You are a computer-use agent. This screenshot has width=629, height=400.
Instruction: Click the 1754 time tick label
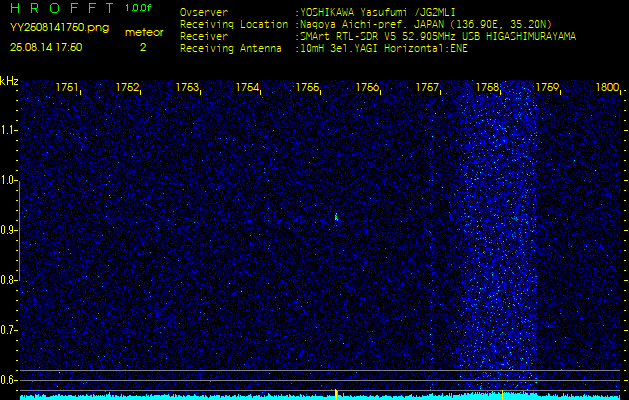coord(248,87)
